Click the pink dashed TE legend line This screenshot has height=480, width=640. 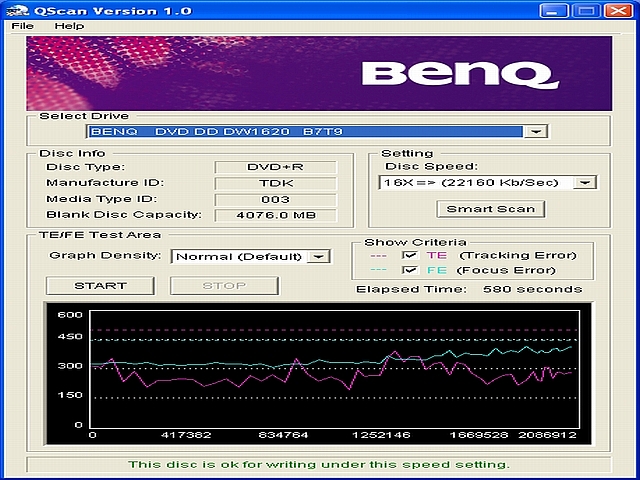tap(378, 256)
